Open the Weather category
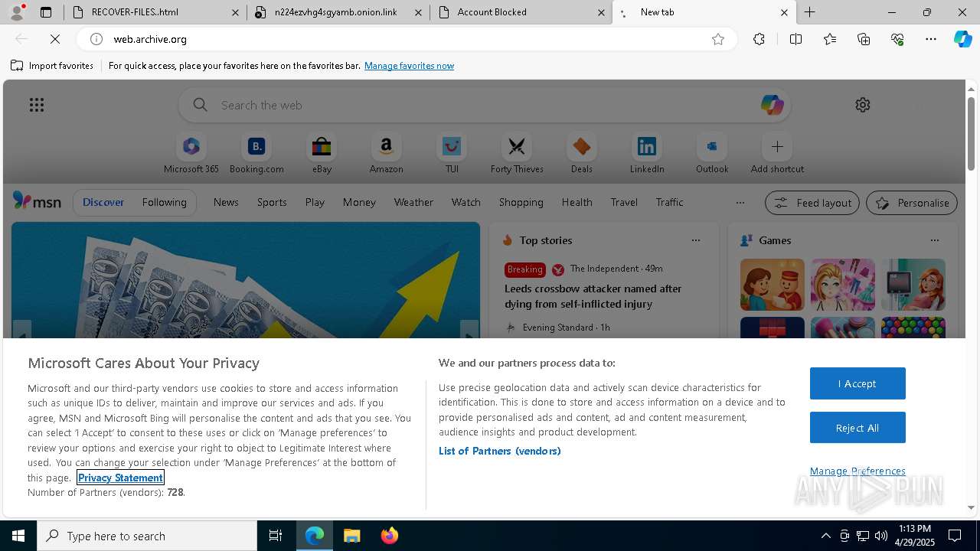This screenshot has width=980, height=551. pyautogui.click(x=413, y=202)
